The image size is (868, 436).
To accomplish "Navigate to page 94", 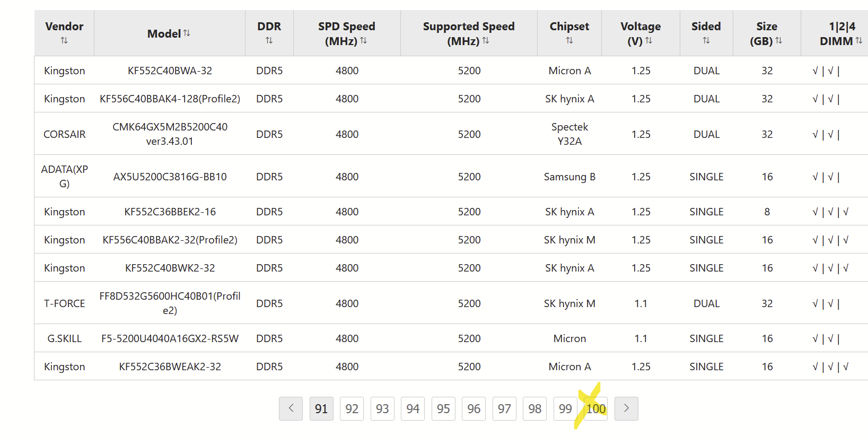I will point(413,408).
